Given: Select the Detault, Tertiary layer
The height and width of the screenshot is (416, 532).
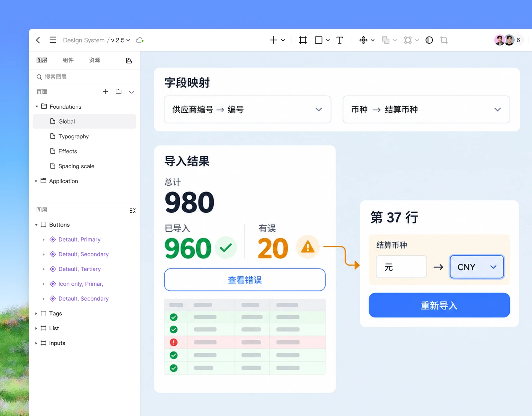Looking at the screenshot, I should click(x=79, y=269).
